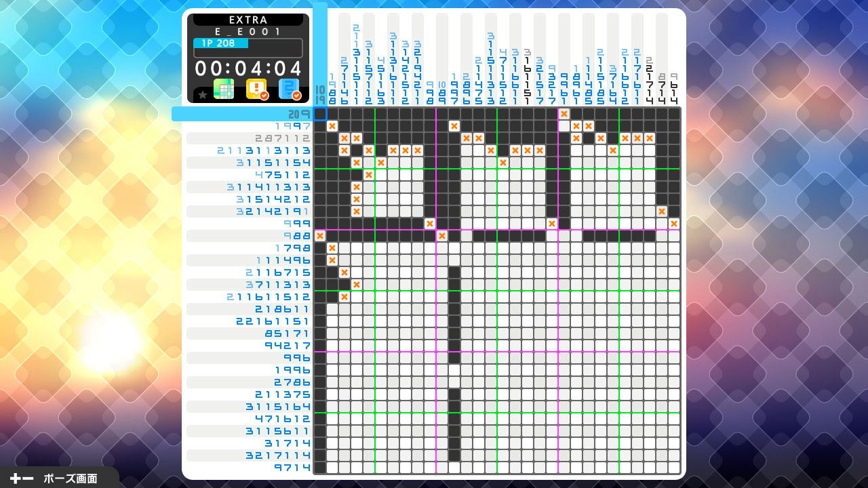The image size is (868, 488).
Task: Click the X-marked cell in row 3 7 1 1 3 1 3
Action: [x=357, y=285]
